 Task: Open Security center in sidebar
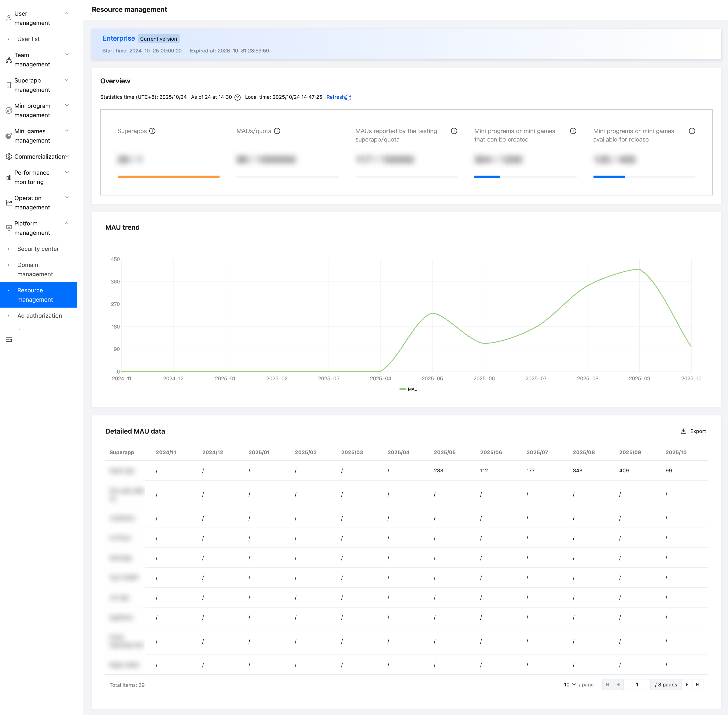coord(38,249)
